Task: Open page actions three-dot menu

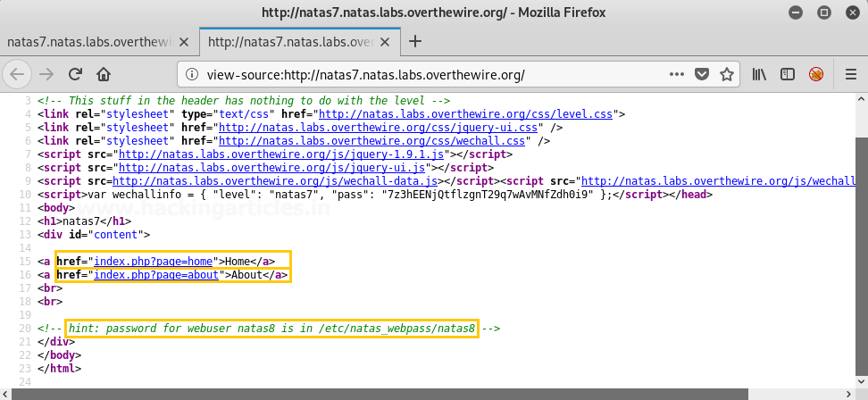Action: (x=677, y=74)
